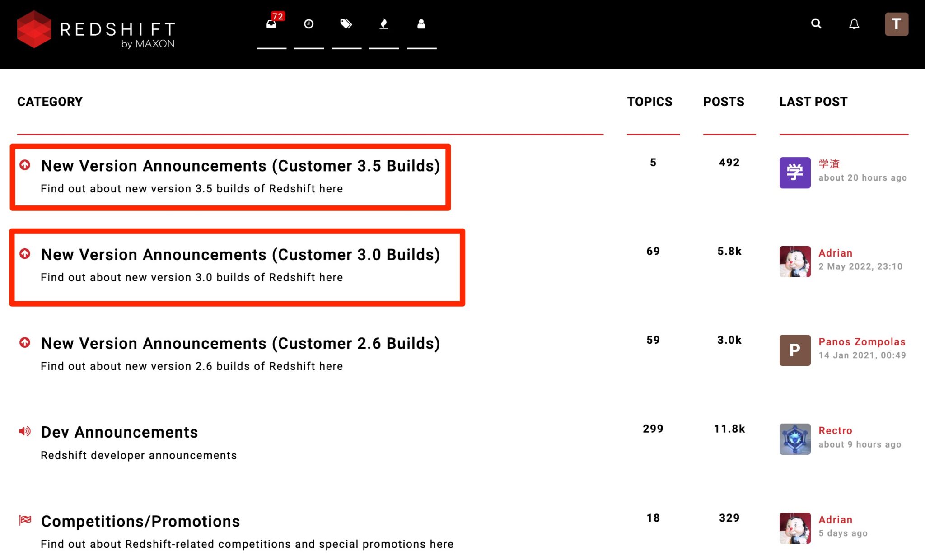Open Customer 3.0 Builds announcements category
The width and height of the screenshot is (925, 560).
click(240, 255)
